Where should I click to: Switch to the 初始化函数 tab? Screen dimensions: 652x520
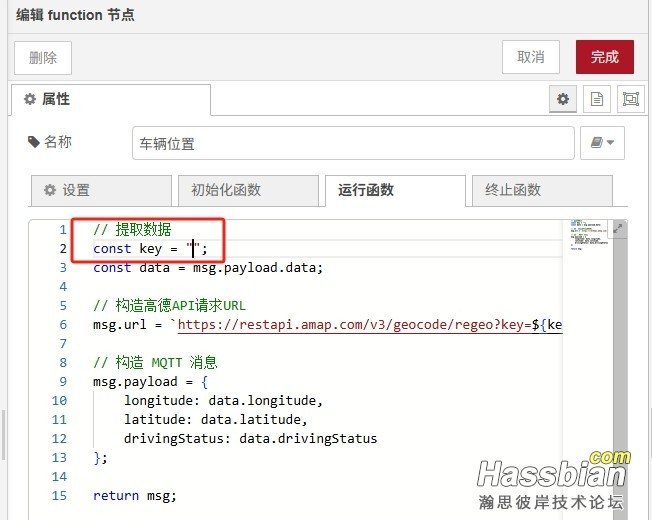(248, 190)
